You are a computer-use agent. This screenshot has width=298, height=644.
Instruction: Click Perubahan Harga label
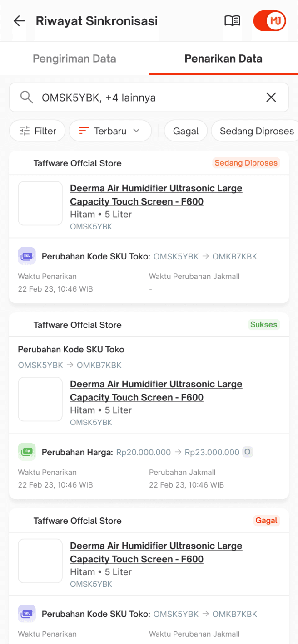pos(77,452)
